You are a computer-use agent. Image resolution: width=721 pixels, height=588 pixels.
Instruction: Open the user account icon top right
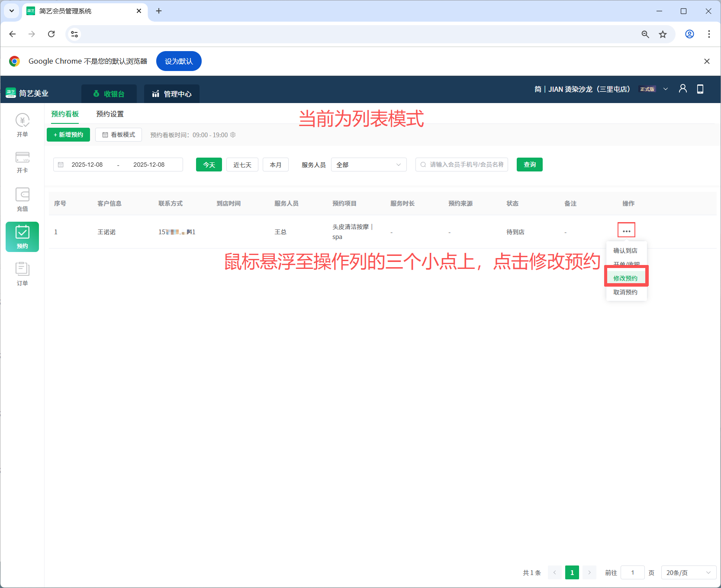[683, 88]
